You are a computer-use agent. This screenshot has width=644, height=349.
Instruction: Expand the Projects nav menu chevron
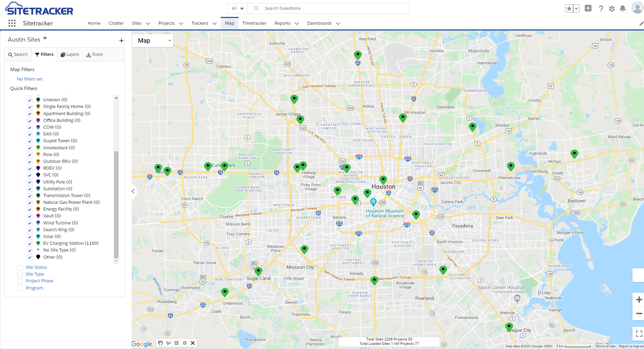click(181, 23)
